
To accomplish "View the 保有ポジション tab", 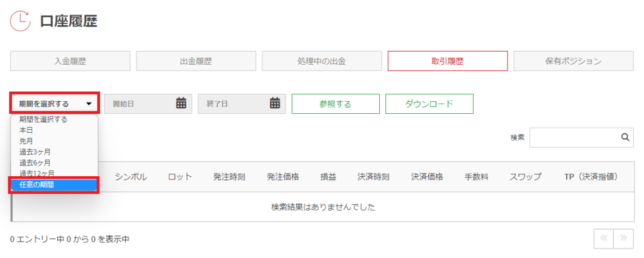I will pyautogui.click(x=573, y=61).
